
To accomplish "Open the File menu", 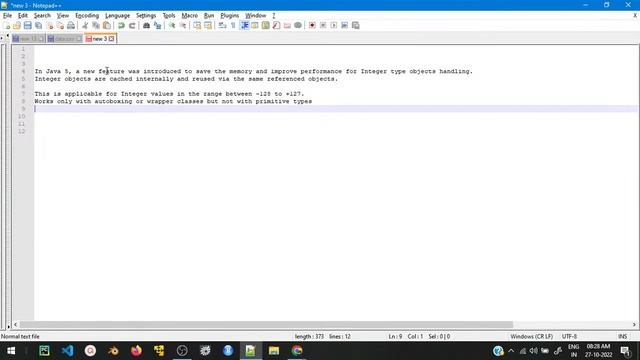I will [x=7, y=16].
